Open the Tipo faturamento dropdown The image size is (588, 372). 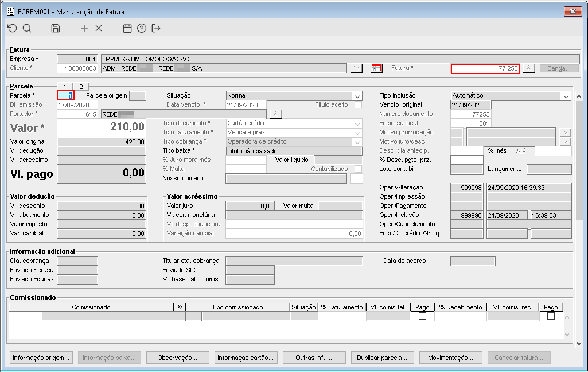tap(357, 133)
